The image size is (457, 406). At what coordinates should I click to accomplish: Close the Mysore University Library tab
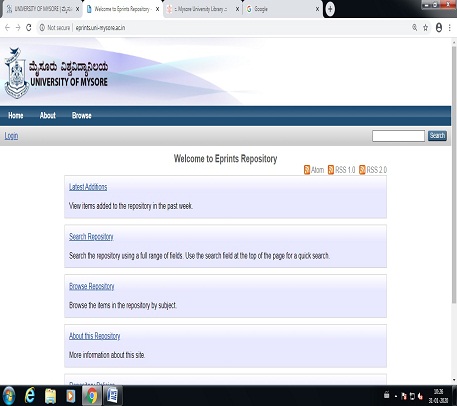[237, 9]
